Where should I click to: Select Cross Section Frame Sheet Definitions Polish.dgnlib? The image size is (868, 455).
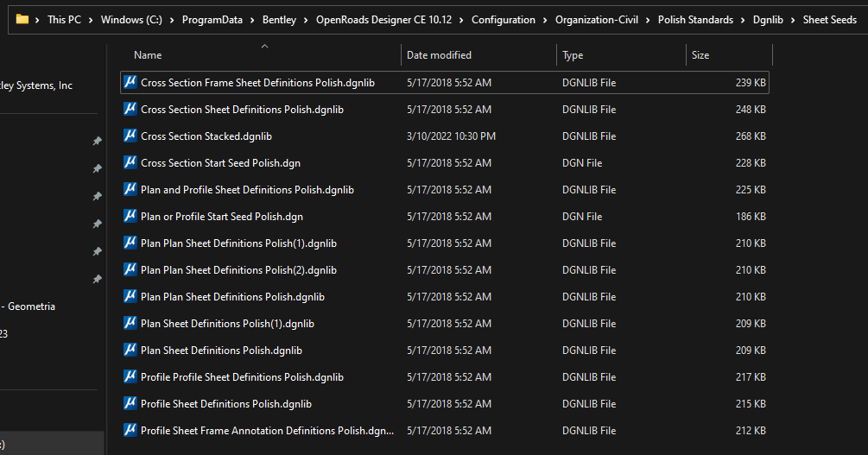tap(257, 83)
